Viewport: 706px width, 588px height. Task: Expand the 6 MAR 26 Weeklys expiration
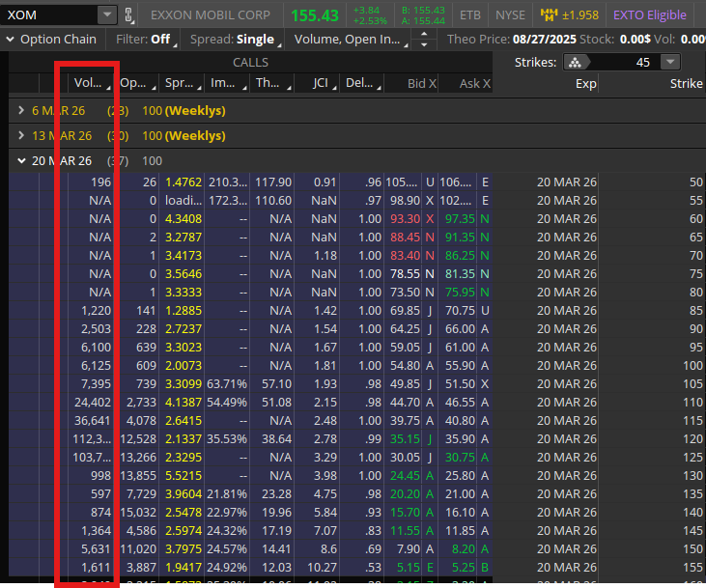click(x=20, y=110)
